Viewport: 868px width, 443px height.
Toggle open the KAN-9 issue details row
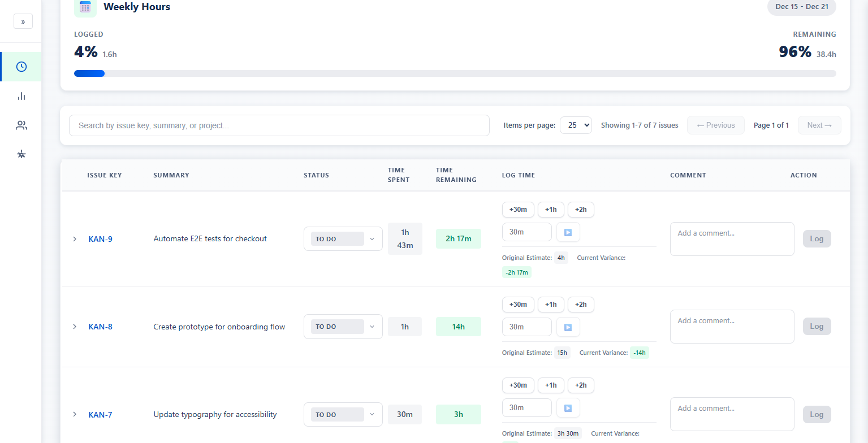[x=75, y=238]
